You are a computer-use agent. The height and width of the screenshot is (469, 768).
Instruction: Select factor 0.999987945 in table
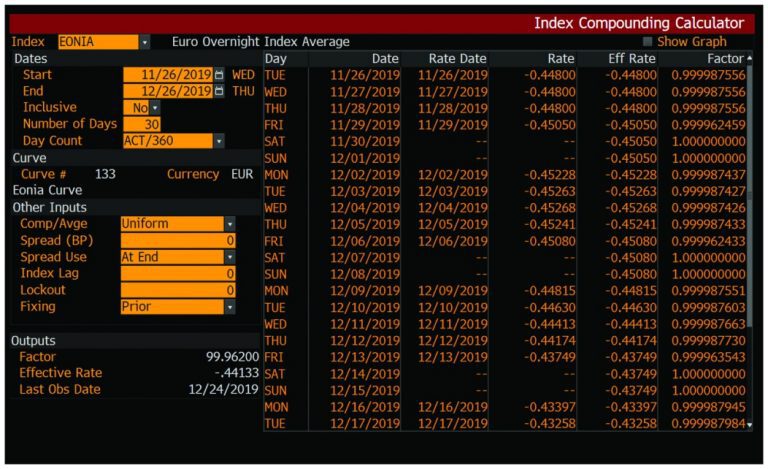coord(708,407)
